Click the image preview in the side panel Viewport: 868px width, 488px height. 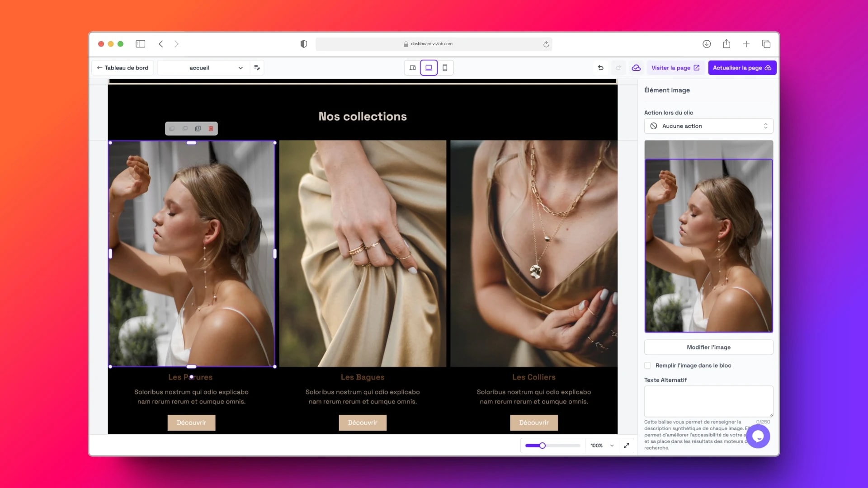[x=708, y=236]
